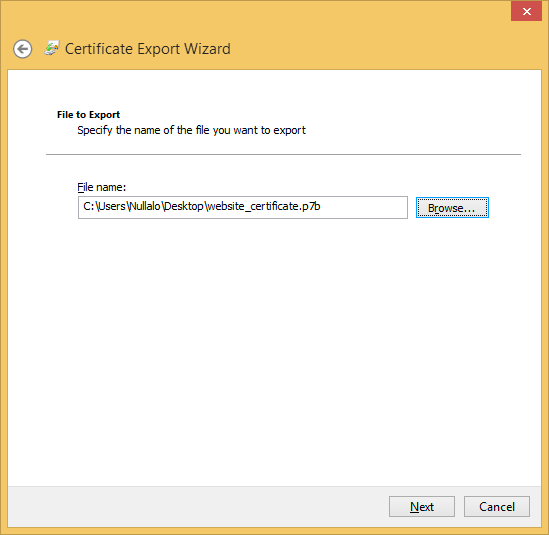Click the Certificate Export Wizard icon
The image size is (549, 535).
click(x=52, y=48)
